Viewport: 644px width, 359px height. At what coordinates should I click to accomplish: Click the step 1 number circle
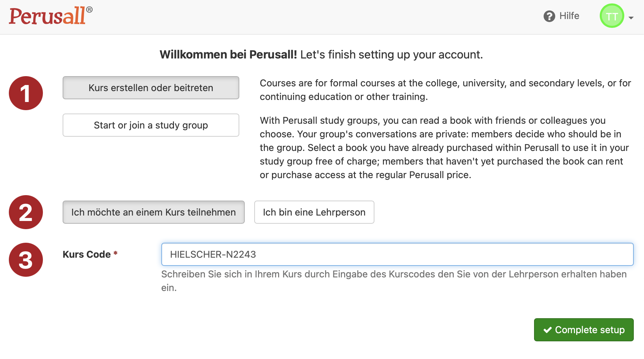26,93
